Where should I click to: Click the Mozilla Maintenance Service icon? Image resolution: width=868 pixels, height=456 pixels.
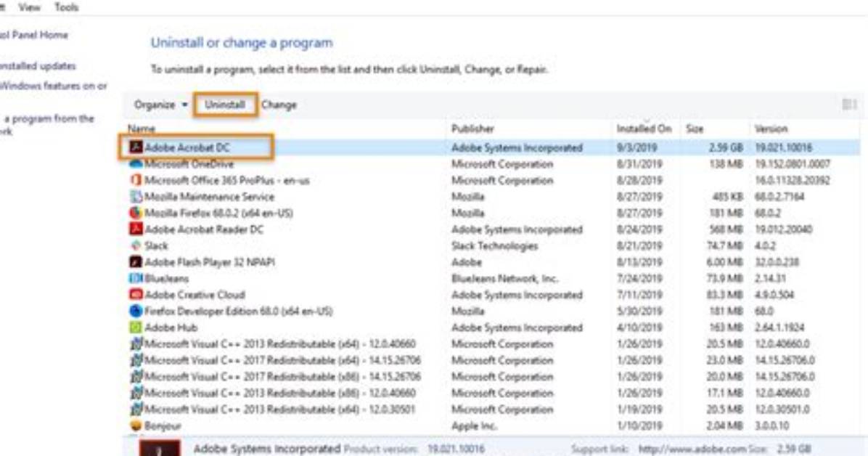pos(136,197)
